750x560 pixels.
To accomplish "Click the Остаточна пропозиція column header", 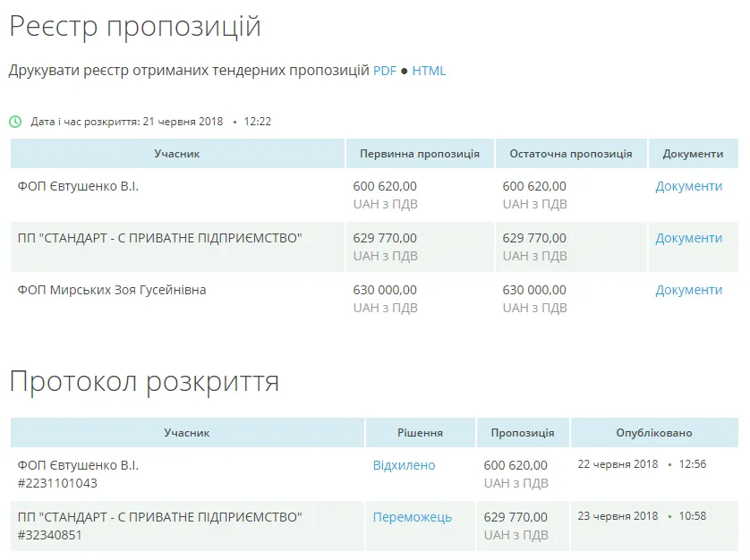I will pyautogui.click(x=571, y=154).
